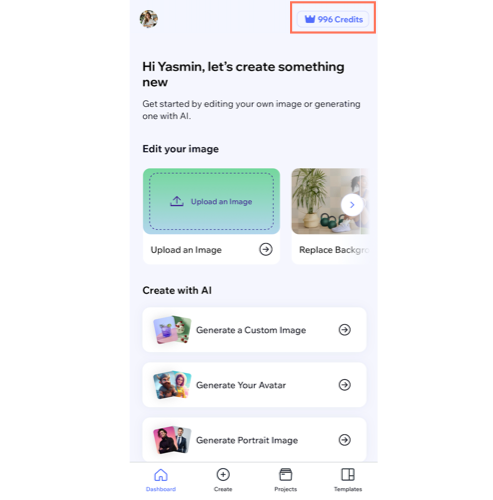
Task: Open the 996 Credits button
Action: [333, 19]
